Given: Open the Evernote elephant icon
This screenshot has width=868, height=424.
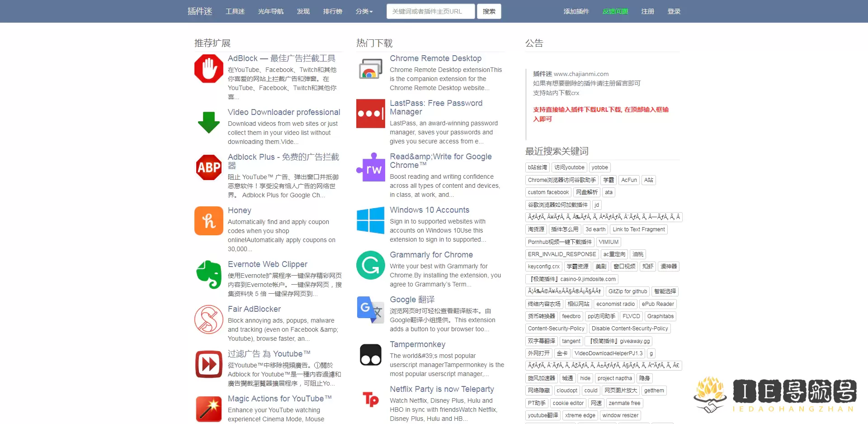Looking at the screenshot, I should tap(209, 275).
